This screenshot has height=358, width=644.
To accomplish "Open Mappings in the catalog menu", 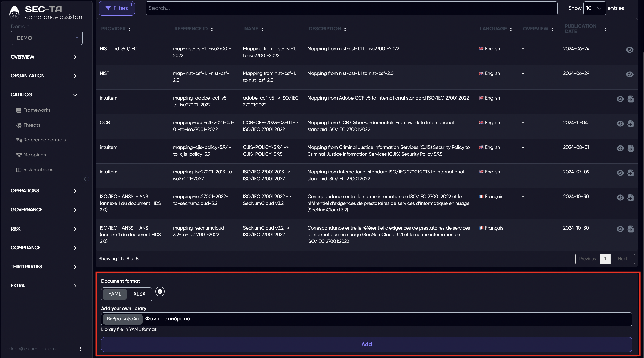I will pyautogui.click(x=31, y=155).
